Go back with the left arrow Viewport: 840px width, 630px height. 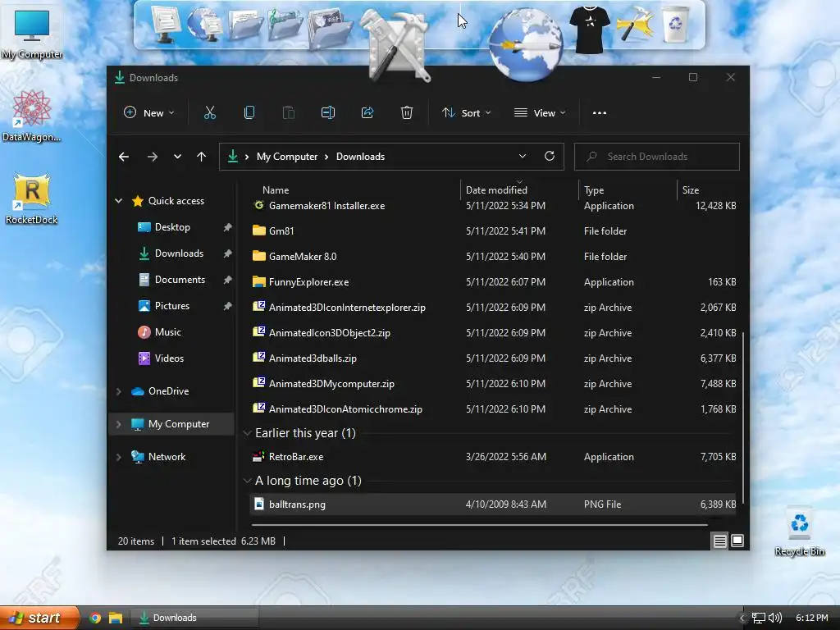click(x=124, y=157)
